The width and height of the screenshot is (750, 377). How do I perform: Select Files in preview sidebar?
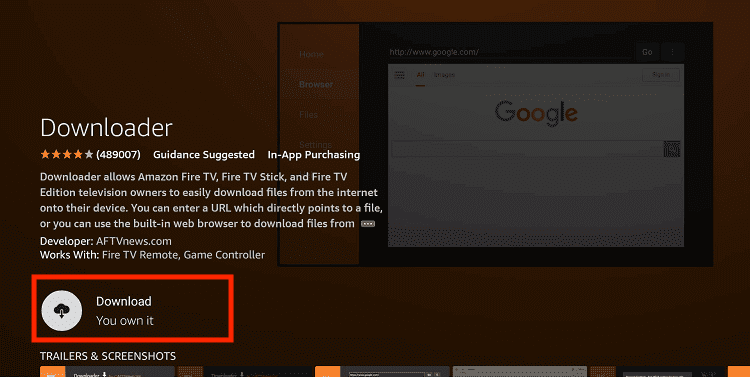[309, 114]
